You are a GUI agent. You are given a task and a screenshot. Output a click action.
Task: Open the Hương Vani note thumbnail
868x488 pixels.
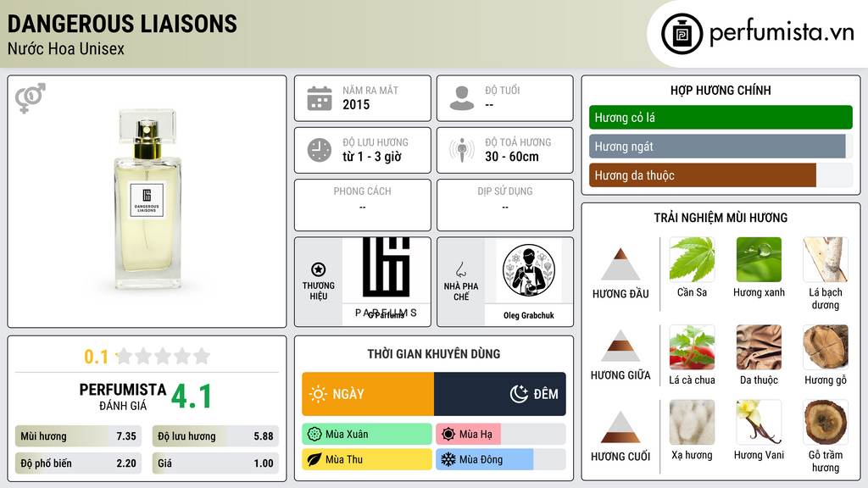coord(759,422)
